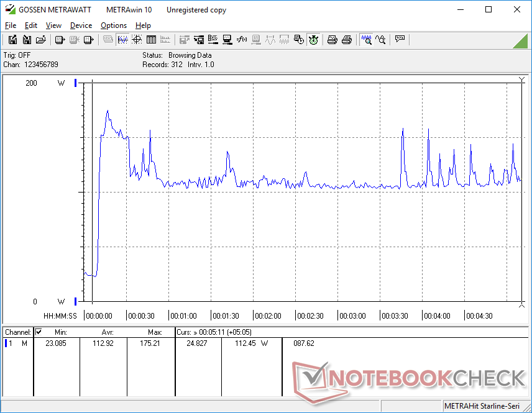Show the data table view icon

(150, 40)
